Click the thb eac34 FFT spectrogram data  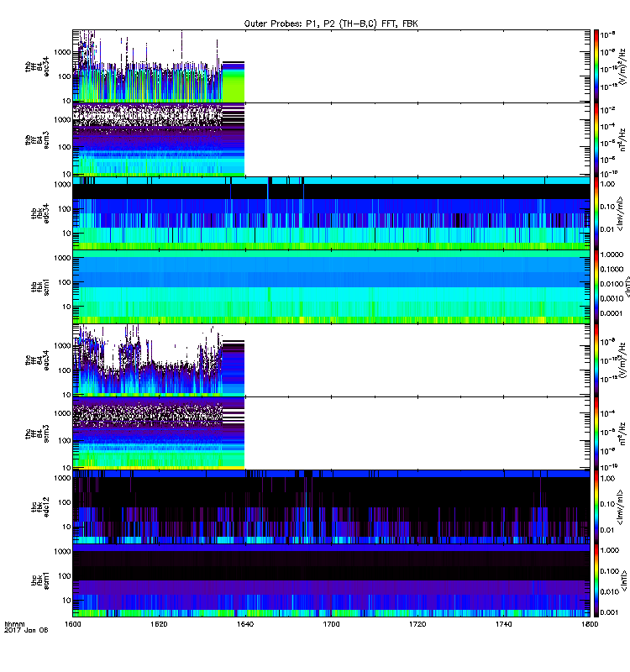pos(159,66)
